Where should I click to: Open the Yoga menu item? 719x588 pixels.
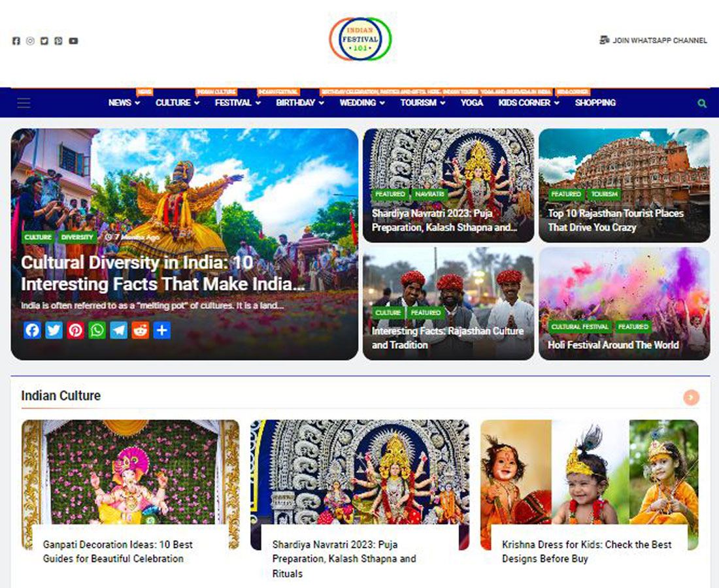tap(472, 103)
